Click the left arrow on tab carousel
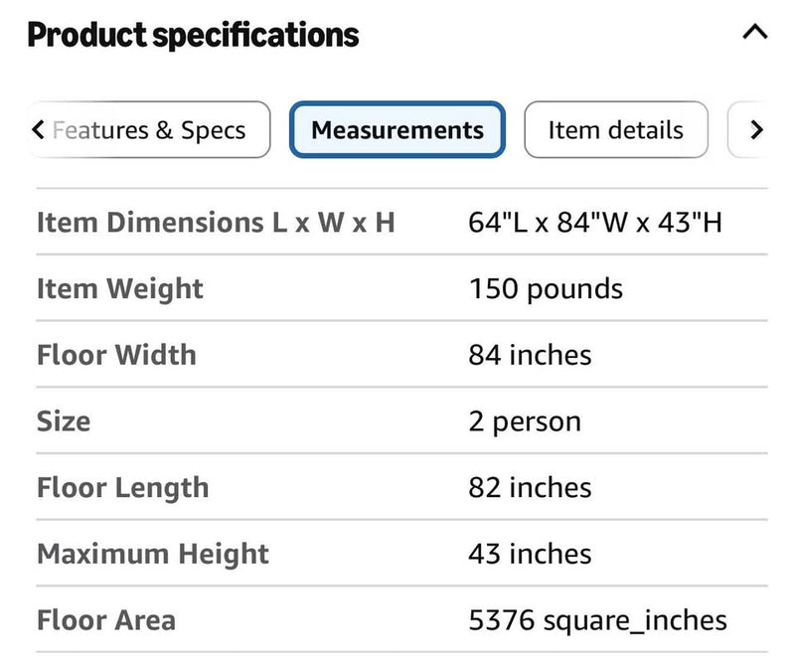The height and width of the screenshot is (672, 795). (x=39, y=129)
